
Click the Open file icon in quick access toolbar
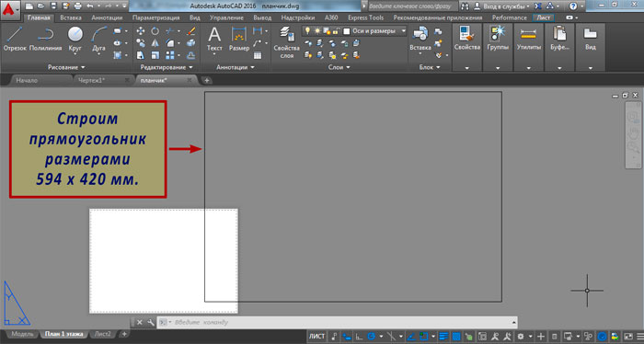point(40,6)
